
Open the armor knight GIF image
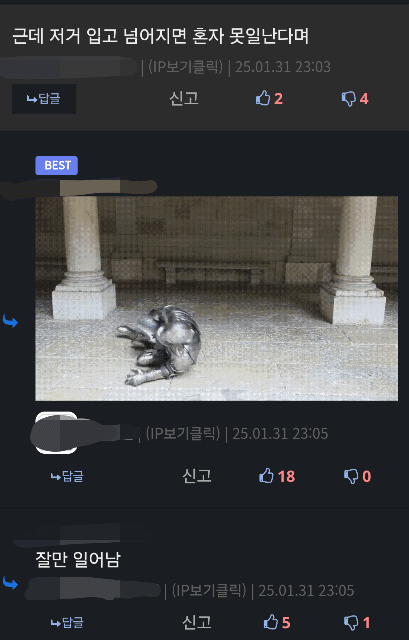[216, 298]
